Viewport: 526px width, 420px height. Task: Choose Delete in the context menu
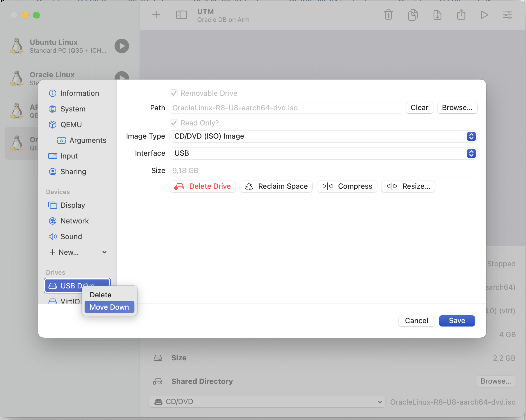(x=101, y=295)
